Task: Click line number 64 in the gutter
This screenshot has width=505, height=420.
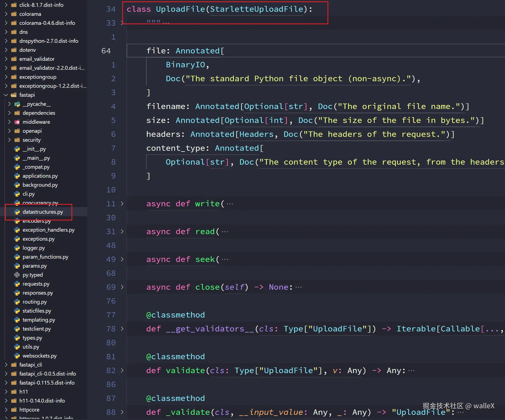Action: (106, 51)
